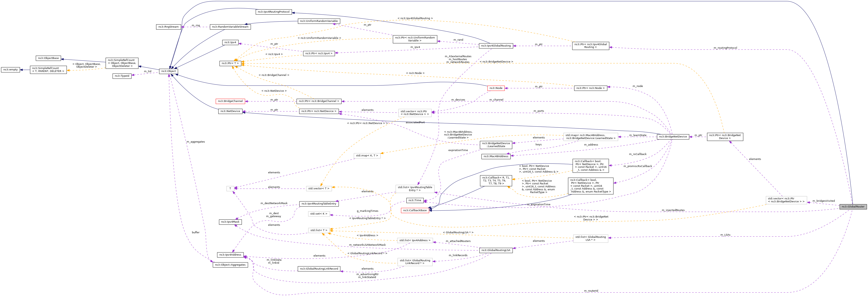Select the ns3::Ipv4RoutingTableEntry node

[x=319, y=204]
